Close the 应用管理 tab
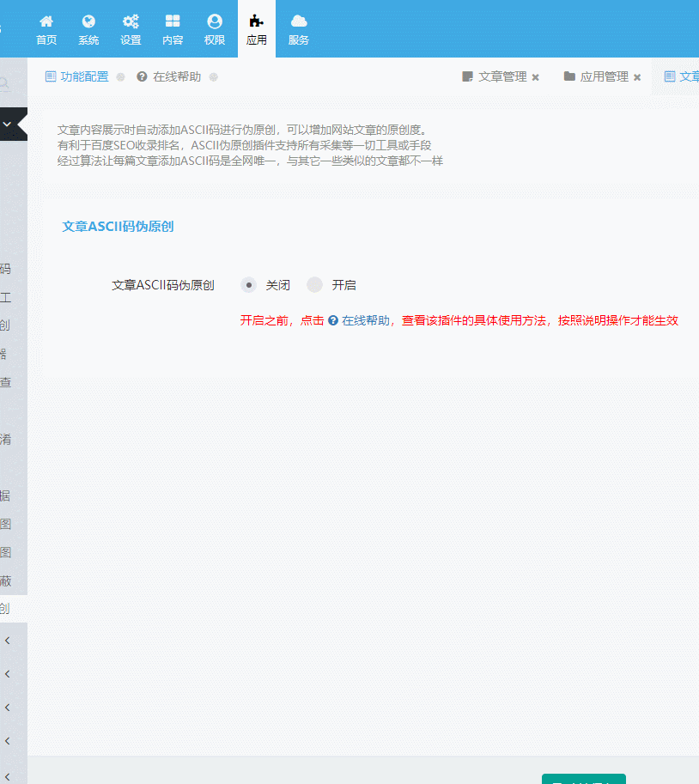 point(637,77)
